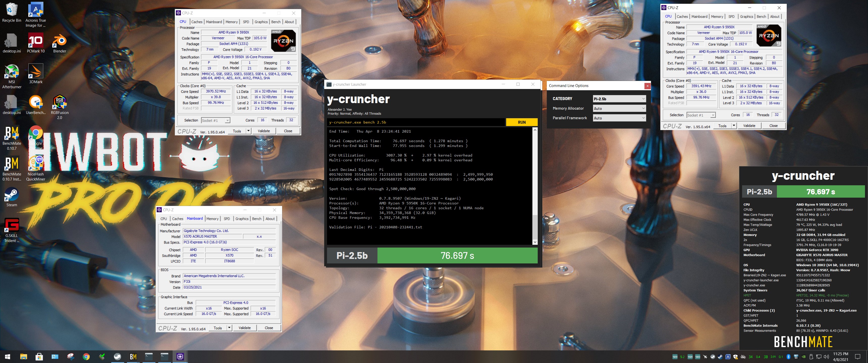Open Tools arrow in Mainboard CPU-Z window
This screenshot has width=868, height=363.
pyautogui.click(x=229, y=328)
